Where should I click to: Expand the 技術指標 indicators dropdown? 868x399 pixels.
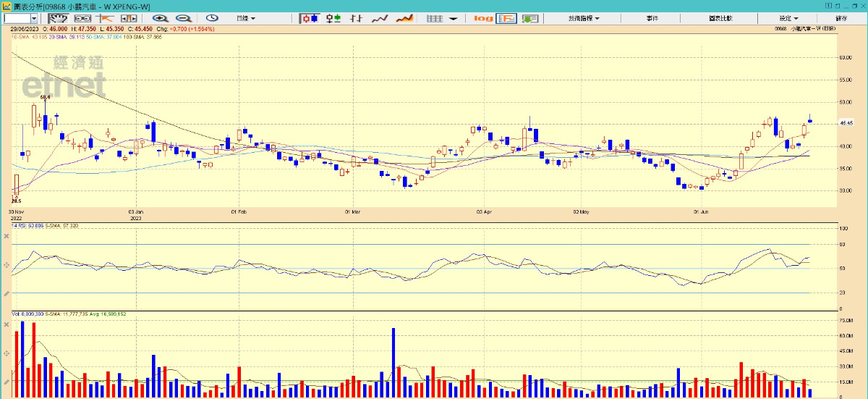click(584, 18)
